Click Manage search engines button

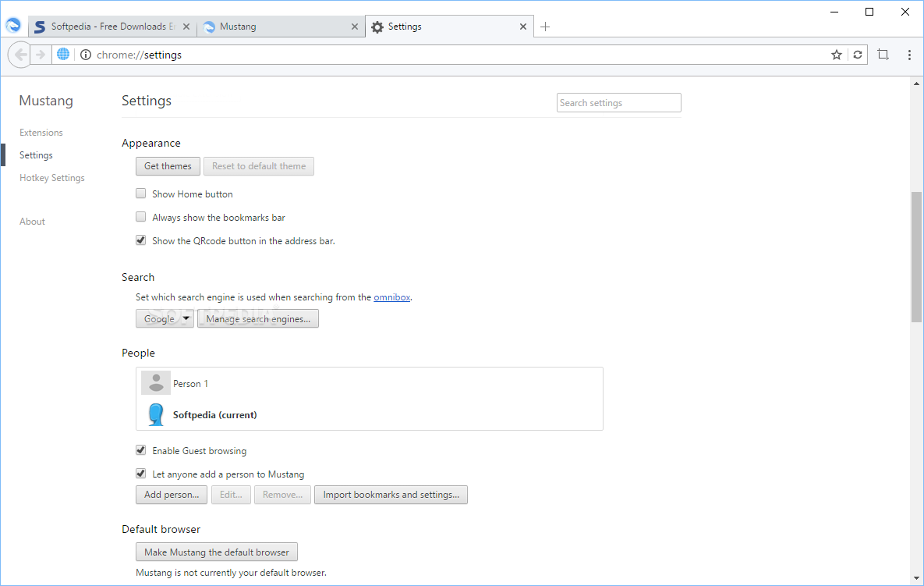pyautogui.click(x=258, y=318)
